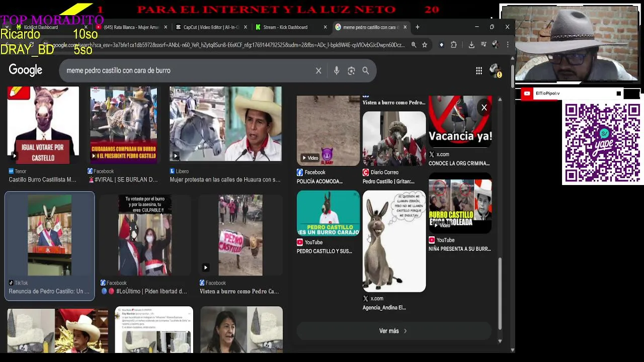644x362 pixels.
Task: Click CONOCE LA ORG CRIMINA... caption
Action: (459, 163)
